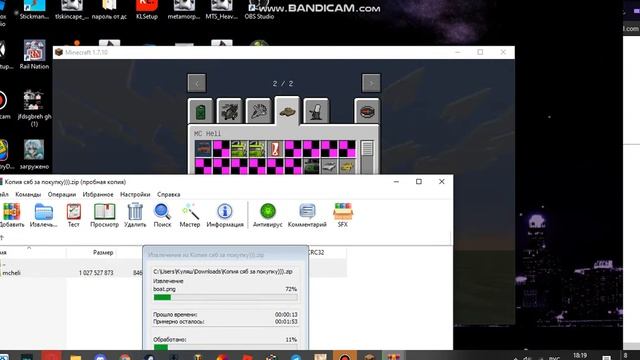640x360 pixels.
Task: Select the gun turret creative tab
Action: point(316,111)
